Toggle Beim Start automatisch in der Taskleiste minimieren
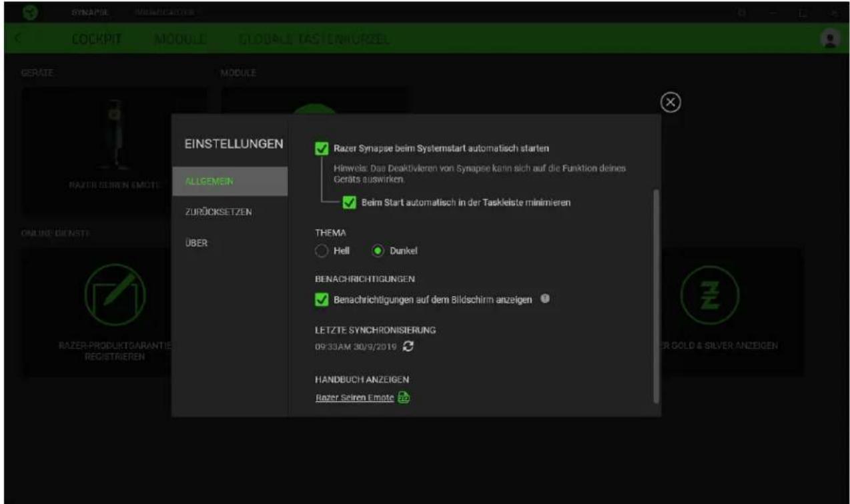The height and width of the screenshot is (504, 850). (348, 203)
